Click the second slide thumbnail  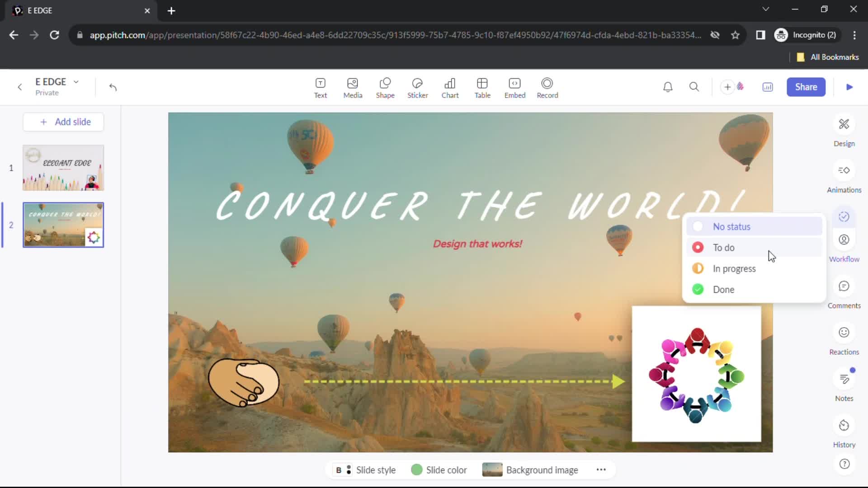point(62,225)
